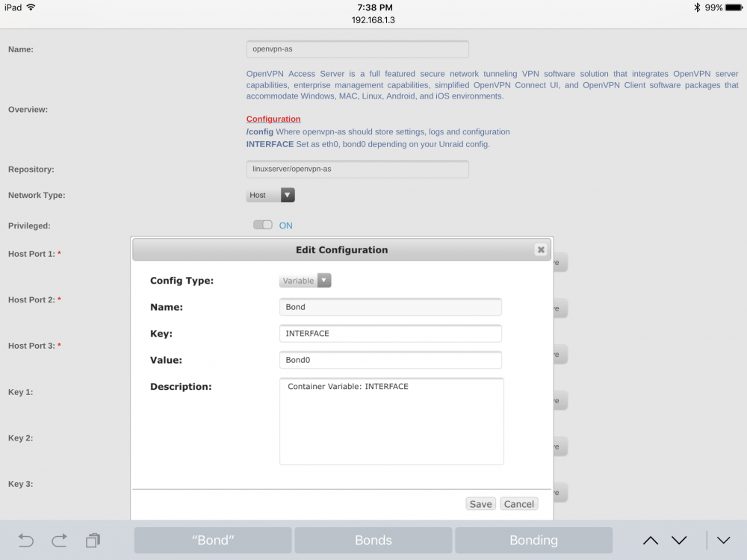Screen dimensions: 747x560
Task: Tap the 7:38 PM clock
Action: point(375,7)
